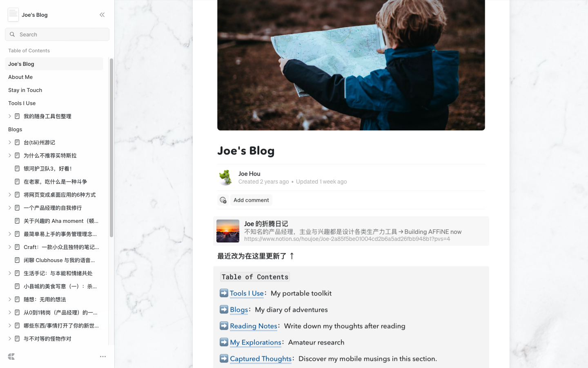Click the emoji reaction icon beside Add comment
Image resolution: width=588 pixels, height=368 pixels.
click(x=223, y=200)
